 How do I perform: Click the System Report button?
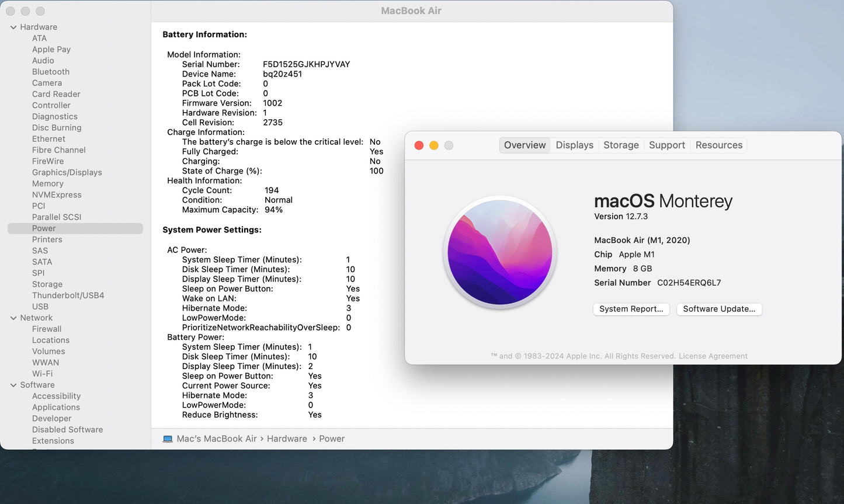point(631,309)
